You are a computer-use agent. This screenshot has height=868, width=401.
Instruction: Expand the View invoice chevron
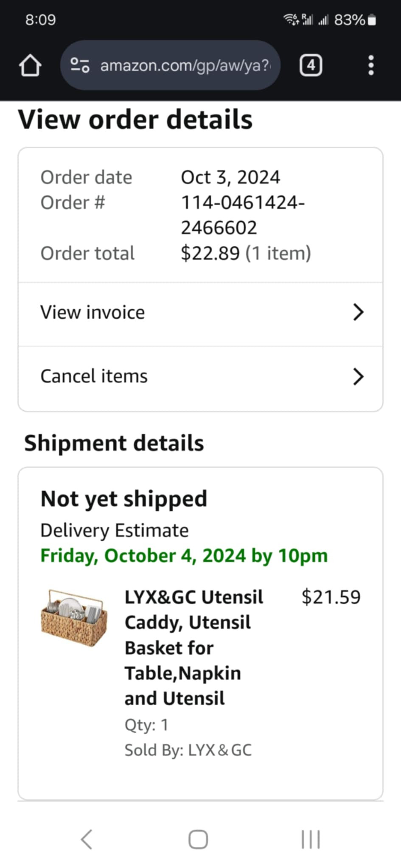pos(358,312)
